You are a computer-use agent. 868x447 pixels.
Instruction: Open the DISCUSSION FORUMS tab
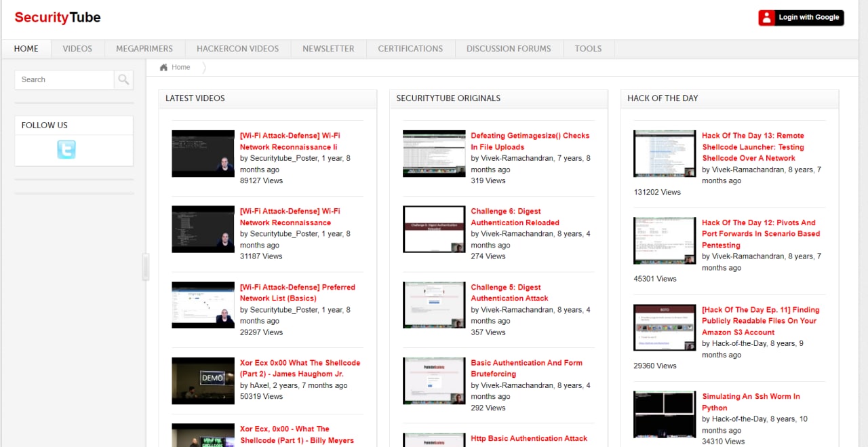pos(509,49)
